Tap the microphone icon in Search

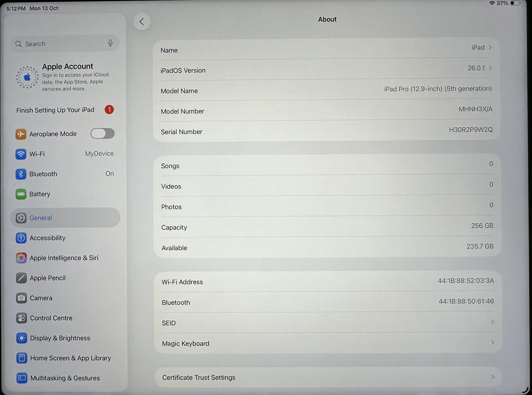click(x=110, y=43)
